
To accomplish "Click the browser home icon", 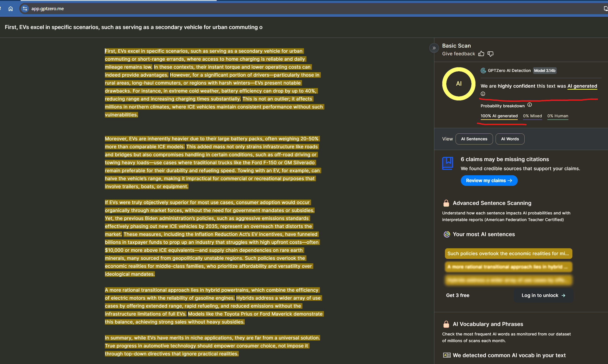I will (11, 9).
